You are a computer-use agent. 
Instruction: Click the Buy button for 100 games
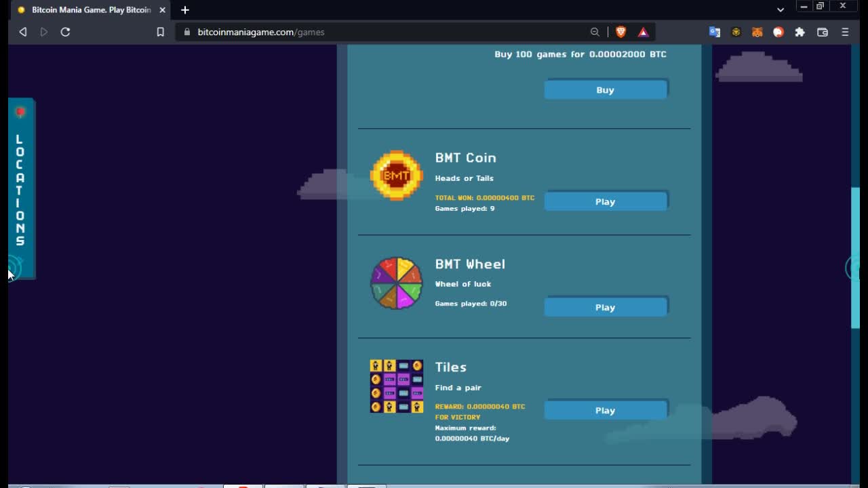point(606,89)
